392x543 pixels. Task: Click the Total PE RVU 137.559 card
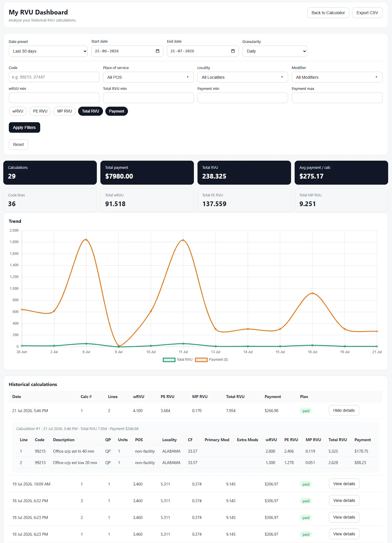pyautogui.click(x=244, y=200)
